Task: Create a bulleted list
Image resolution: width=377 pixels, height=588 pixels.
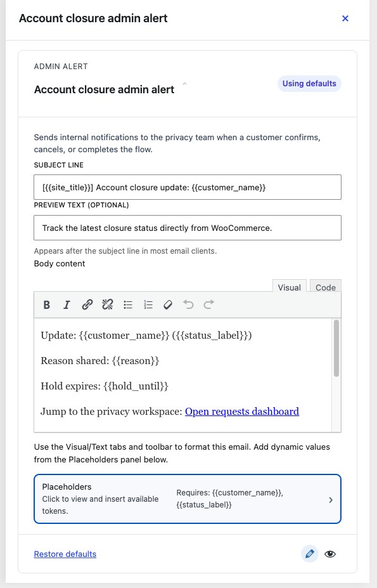Action: [128, 304]
